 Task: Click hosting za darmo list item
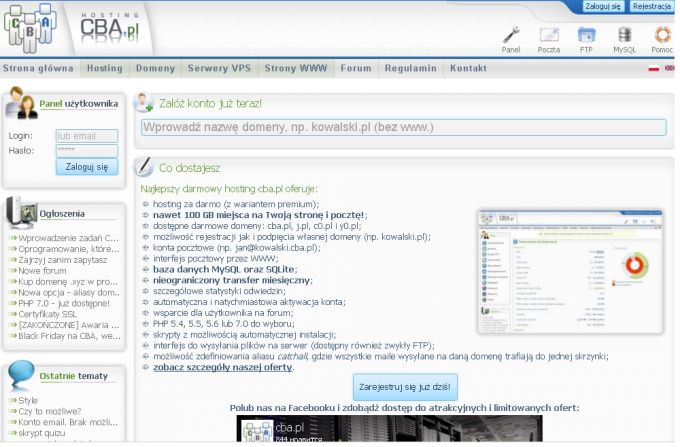pyautogui.click(x=236, y=204)
